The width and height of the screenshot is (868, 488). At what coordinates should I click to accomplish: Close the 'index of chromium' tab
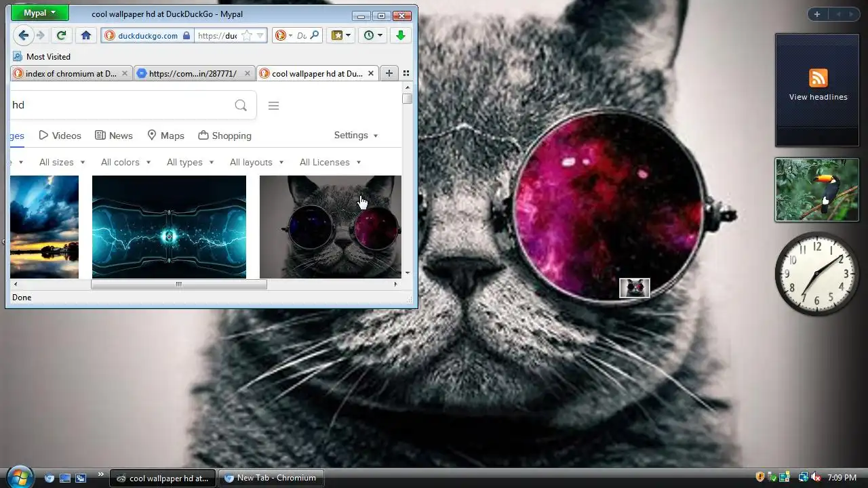[125, 74]
